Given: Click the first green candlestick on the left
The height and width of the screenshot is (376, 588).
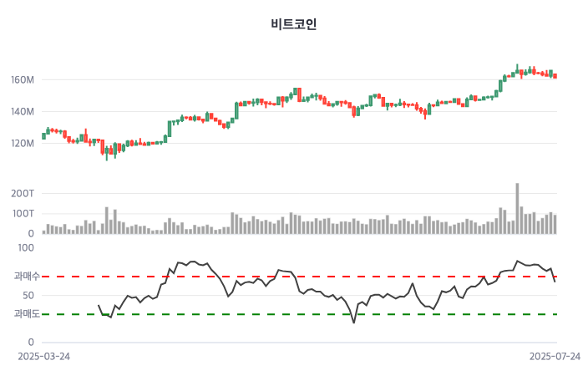Looking at the screenshot, I should tap(44, 135).
